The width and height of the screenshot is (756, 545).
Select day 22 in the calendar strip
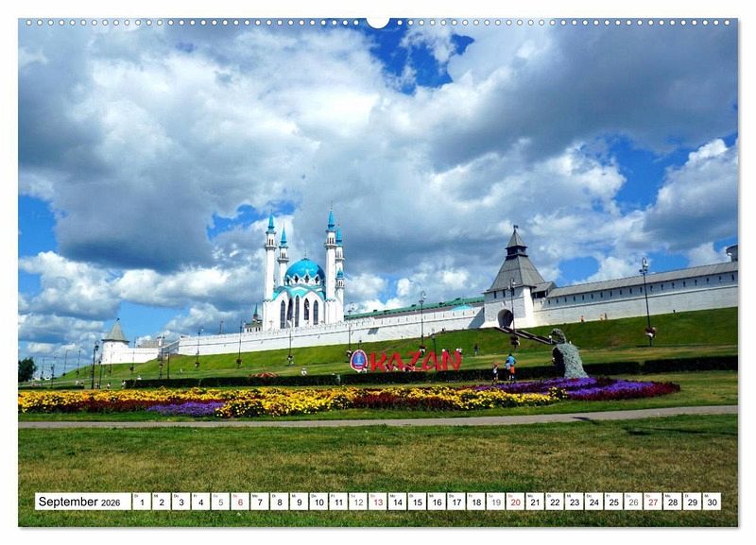[x=555, y=502]
